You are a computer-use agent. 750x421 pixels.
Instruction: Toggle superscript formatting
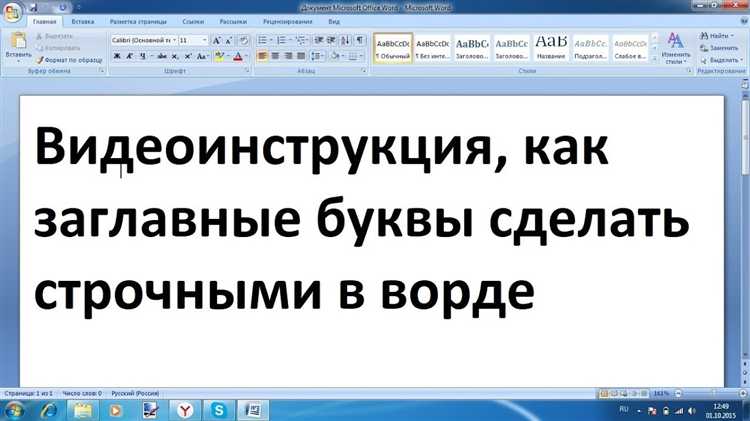(x=188, y=56)
